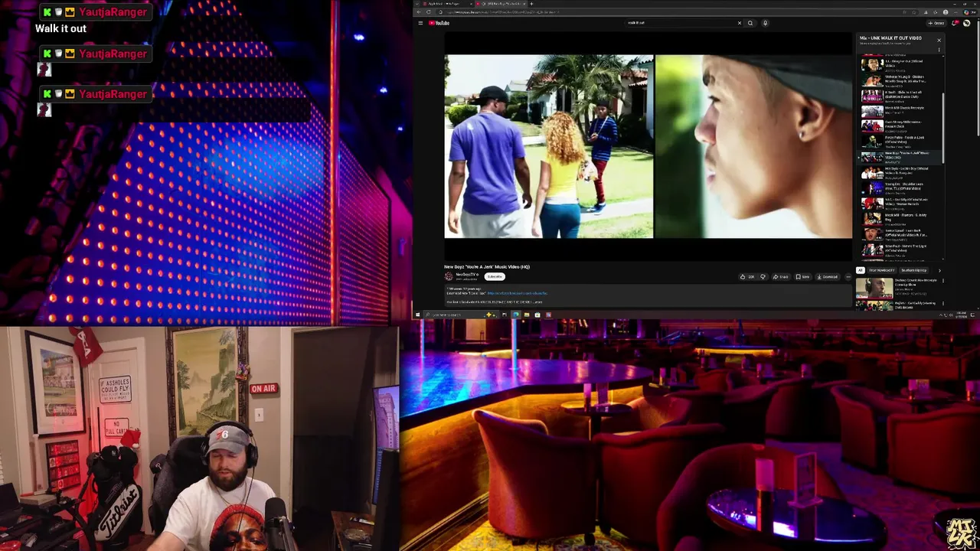
Task: Click the Download video button
Action: 828,277
